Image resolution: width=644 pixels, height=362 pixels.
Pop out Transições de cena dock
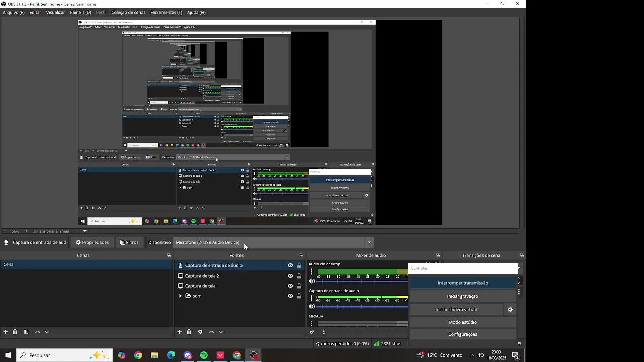(x=522, y=255)
